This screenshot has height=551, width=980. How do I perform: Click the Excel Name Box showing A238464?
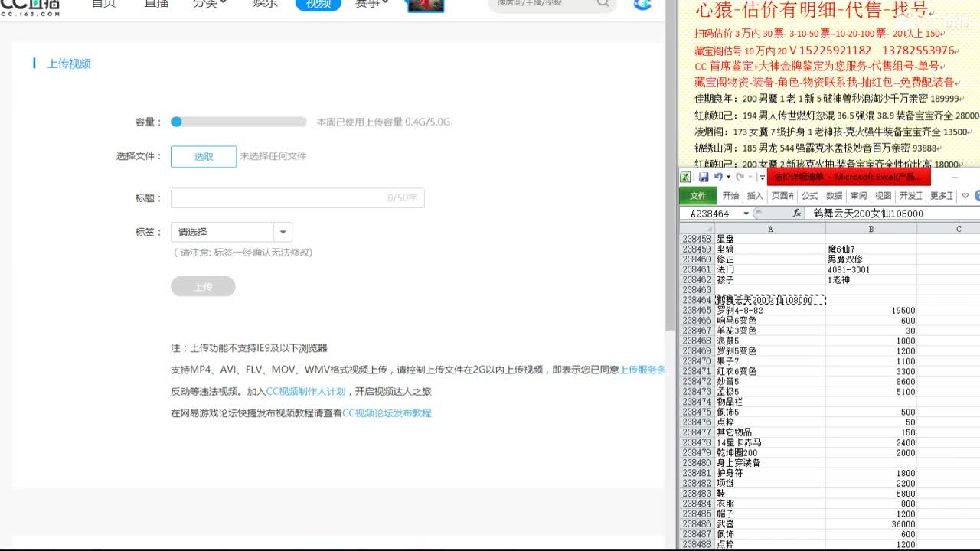(710, 214)
